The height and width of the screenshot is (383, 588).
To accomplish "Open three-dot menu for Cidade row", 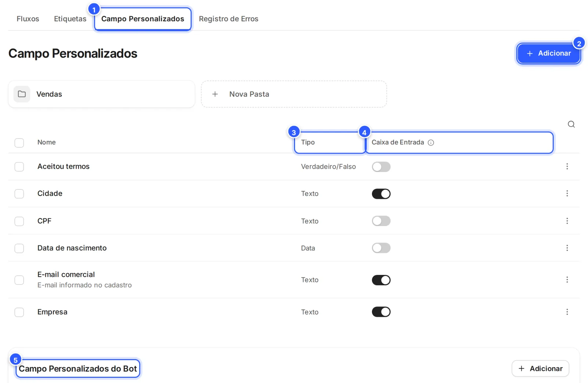I will click(567, 193).
